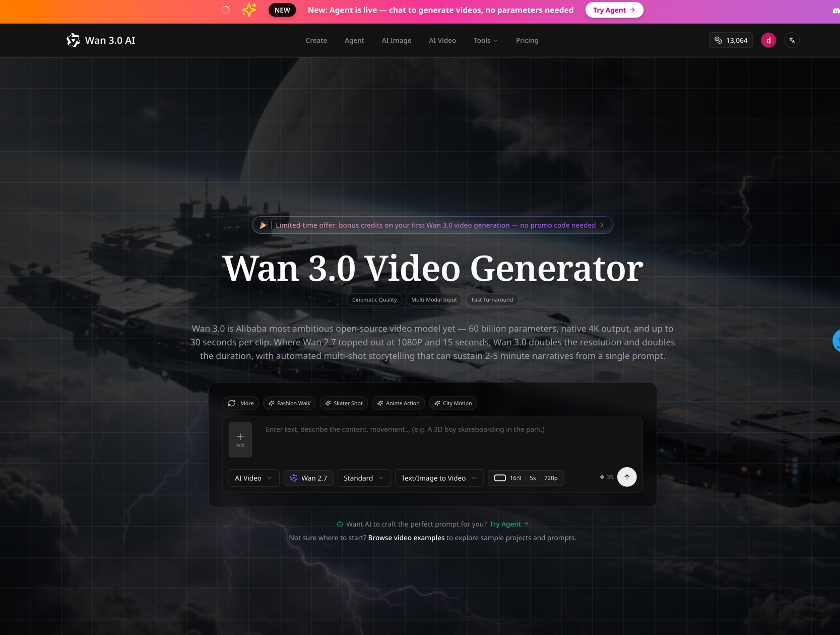The image size is (840, 635).
Task: Click the credits coin icon
Action: click(x=719, y=40)
